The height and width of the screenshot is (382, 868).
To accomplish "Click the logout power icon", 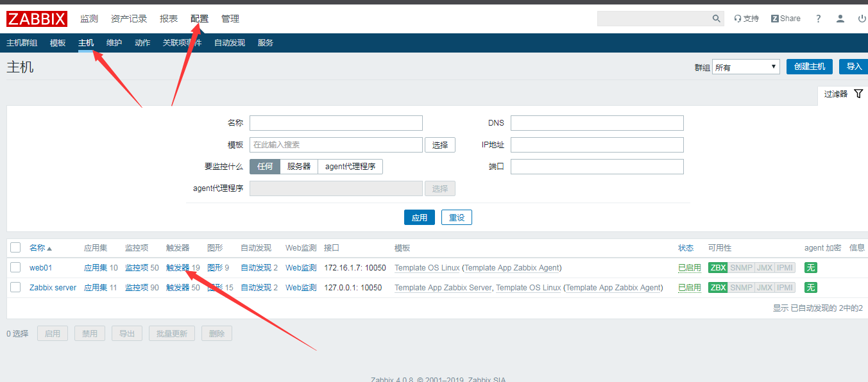I will coord(862,19).
